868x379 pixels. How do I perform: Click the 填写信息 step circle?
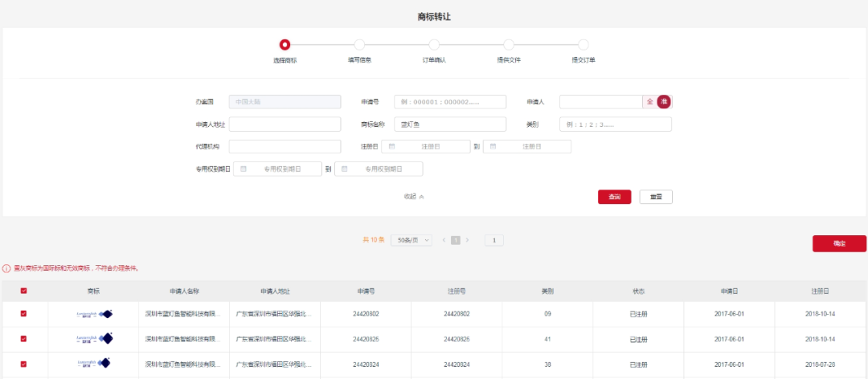tap(359, 45)
